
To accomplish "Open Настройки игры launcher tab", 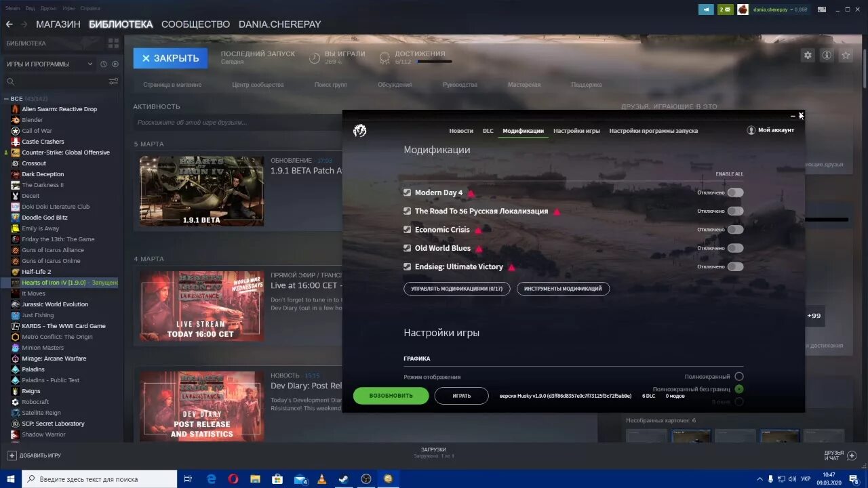I will click(576, 131).
